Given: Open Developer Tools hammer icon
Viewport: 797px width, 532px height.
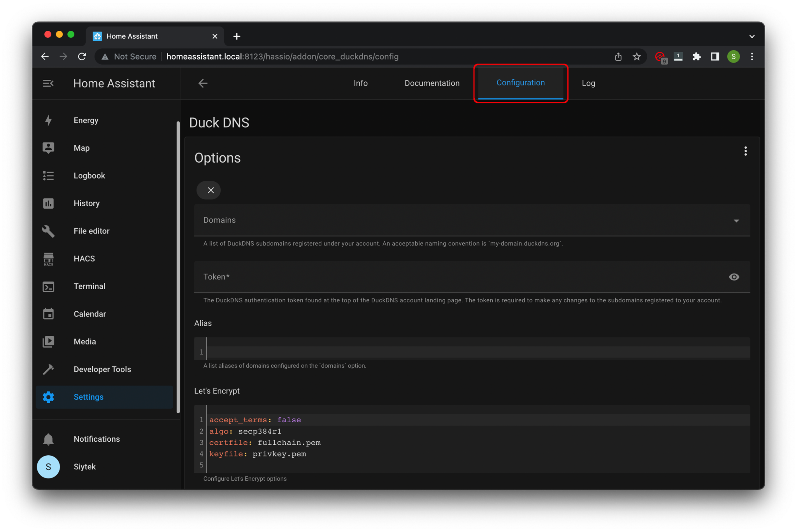Looking at the screenshot, I should tap(48, 369).
